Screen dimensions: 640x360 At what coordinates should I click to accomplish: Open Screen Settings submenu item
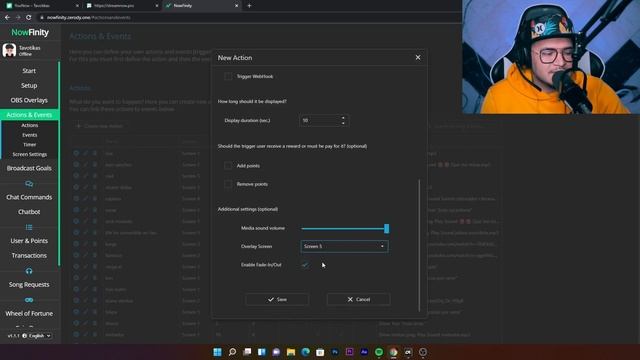pyautogui.click(x=29, y=154)
